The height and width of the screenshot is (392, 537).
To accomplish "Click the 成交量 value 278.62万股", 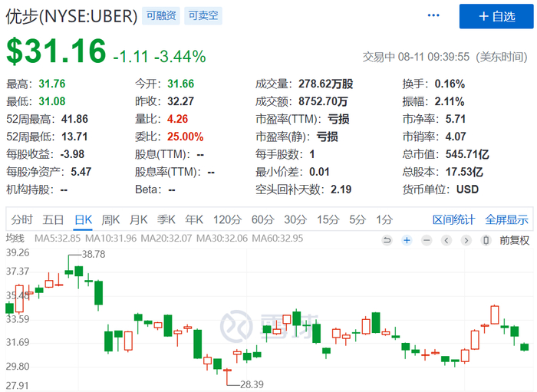I will [x=326, y=84].
